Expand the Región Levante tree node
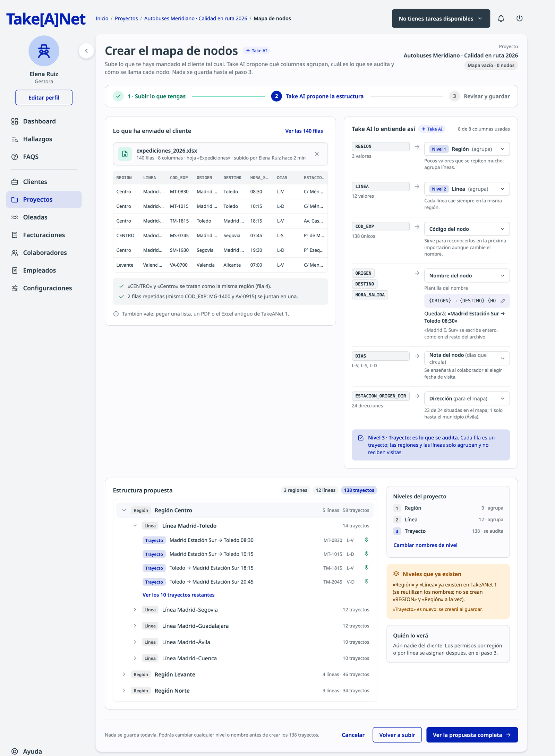Screen dimensions: 555x756 pos(124,675)
